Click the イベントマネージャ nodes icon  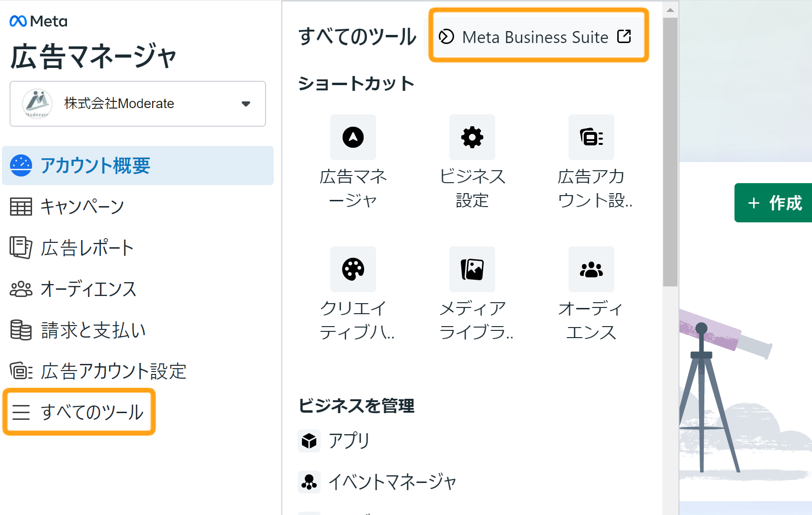pos(309,482)
